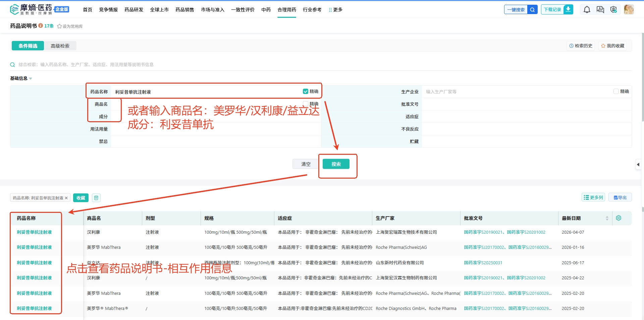Remove the 药品名称: 利妥昔单抗注射液 filter tag

tap(66, 198)
